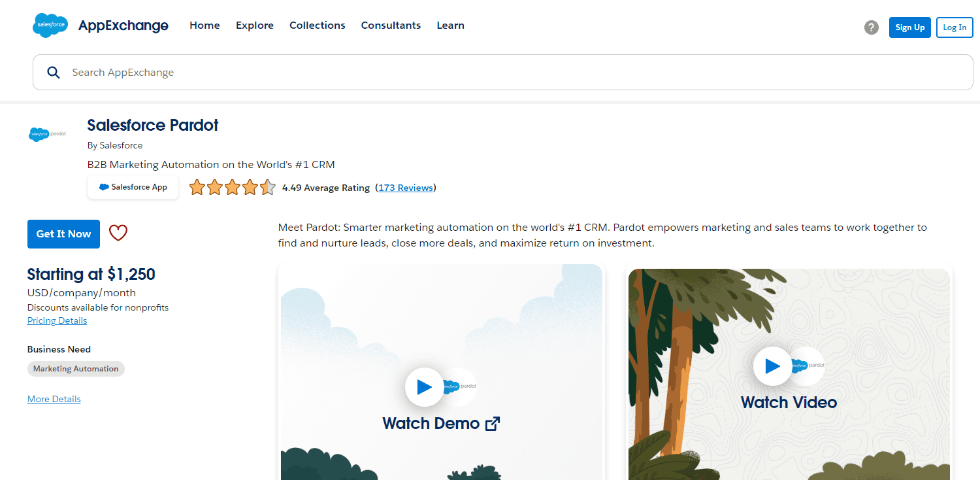The height and width of the screenshot is (480, 980).
Task: Open the Explore menu item
Action: (255, 26)
